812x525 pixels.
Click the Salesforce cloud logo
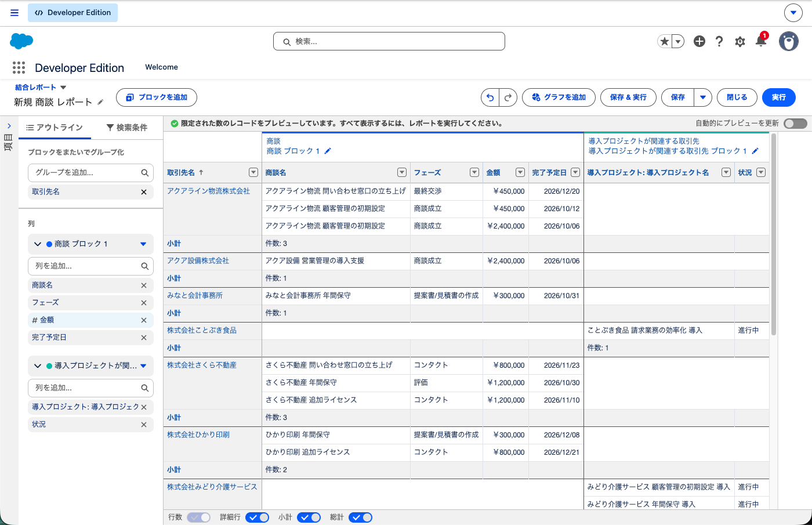pos(21,41)
